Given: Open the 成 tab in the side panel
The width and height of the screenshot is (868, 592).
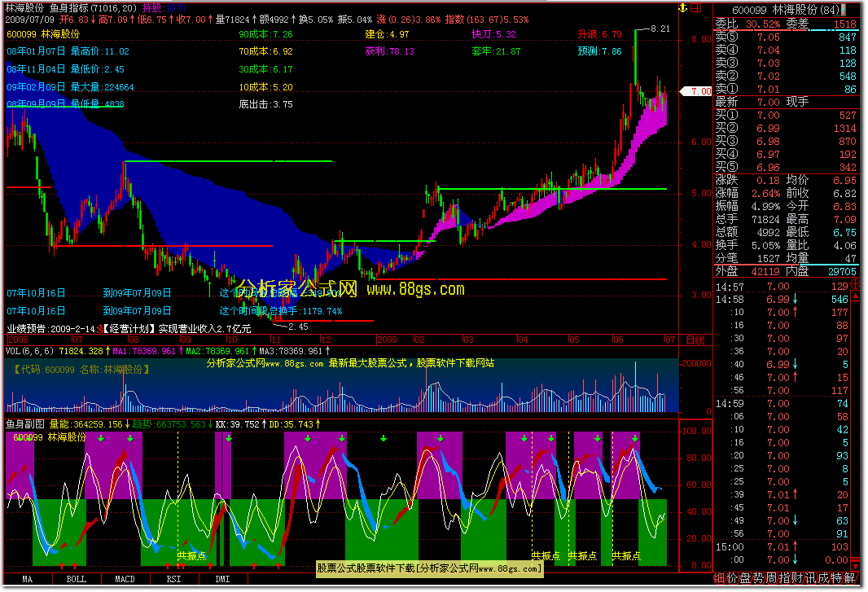Looking at the screenshot, I should pyautogui.click(x=822, y=578).
